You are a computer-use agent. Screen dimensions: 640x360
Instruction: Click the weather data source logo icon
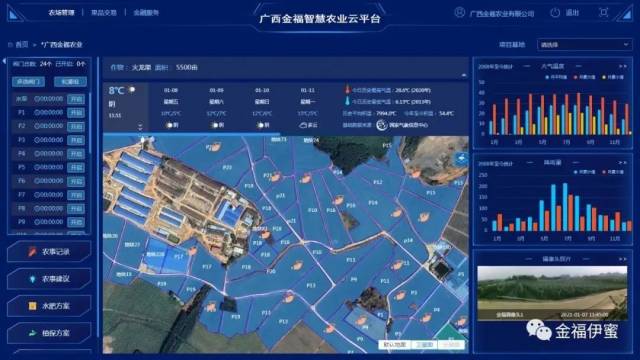coord(381,125)
